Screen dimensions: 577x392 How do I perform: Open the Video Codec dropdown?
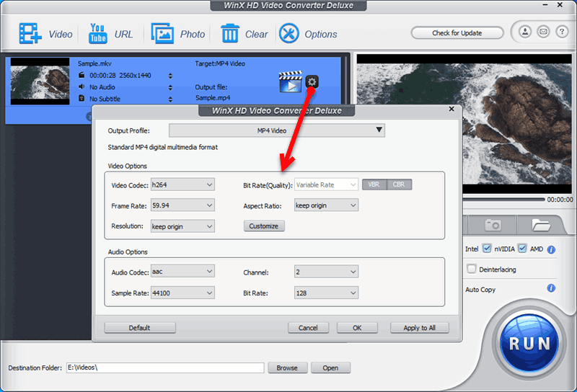click(x=182, y=184)
